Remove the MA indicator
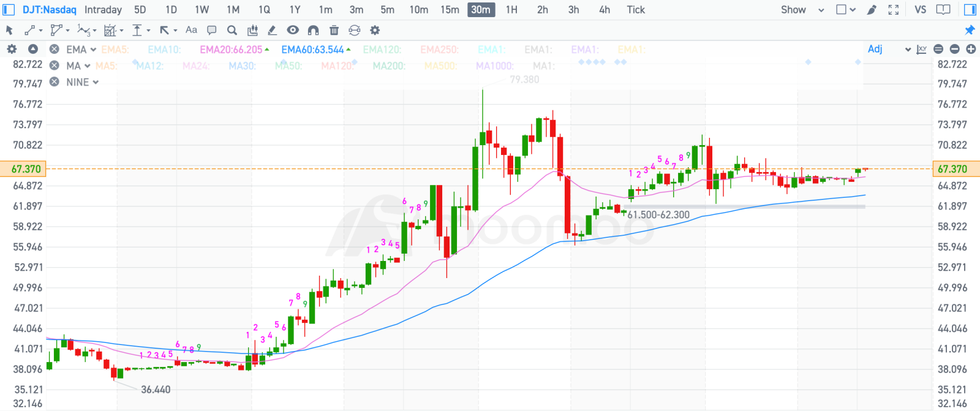The width and height of the screenshot is (980, 411). pyautogui.click(x=55, y=66)
